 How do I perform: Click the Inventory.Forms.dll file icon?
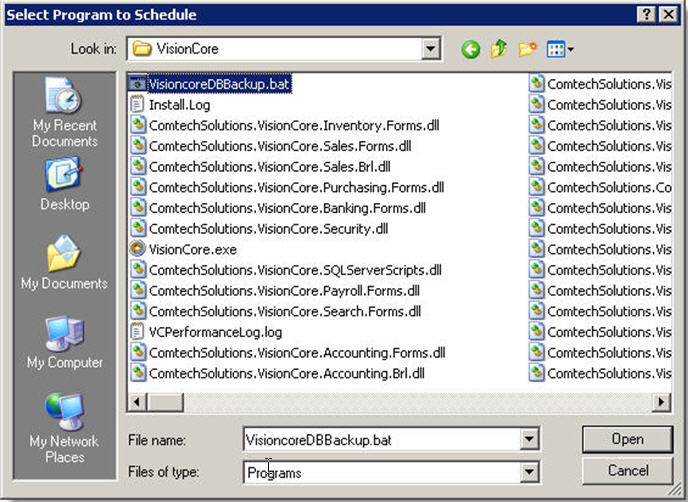pyautogui.click(x=138, y=125)
